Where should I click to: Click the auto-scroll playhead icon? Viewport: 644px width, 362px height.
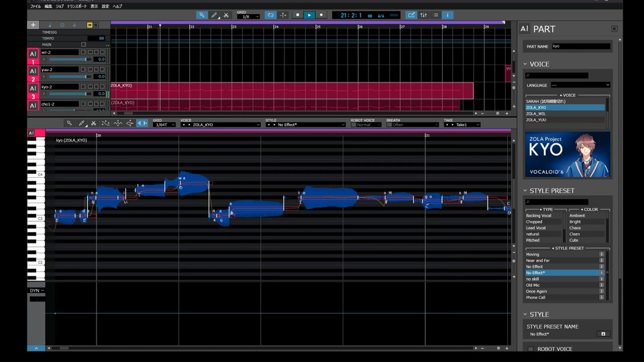click(283, 15)
